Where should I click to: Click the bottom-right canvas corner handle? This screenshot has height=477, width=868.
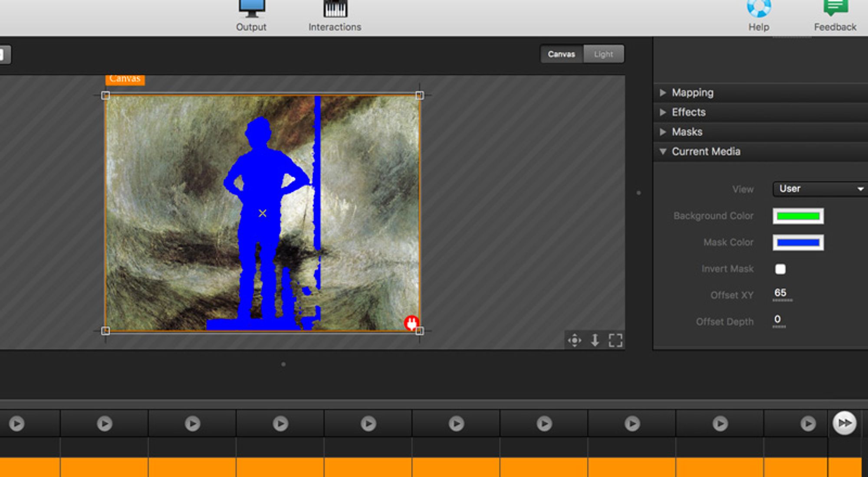coord(419,331)
